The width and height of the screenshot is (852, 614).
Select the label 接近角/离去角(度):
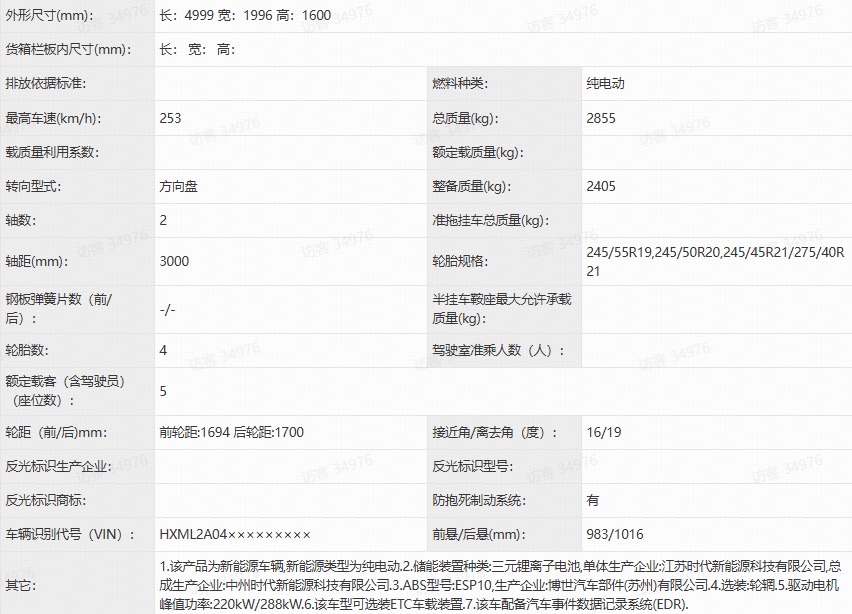(x=495, y=433)
